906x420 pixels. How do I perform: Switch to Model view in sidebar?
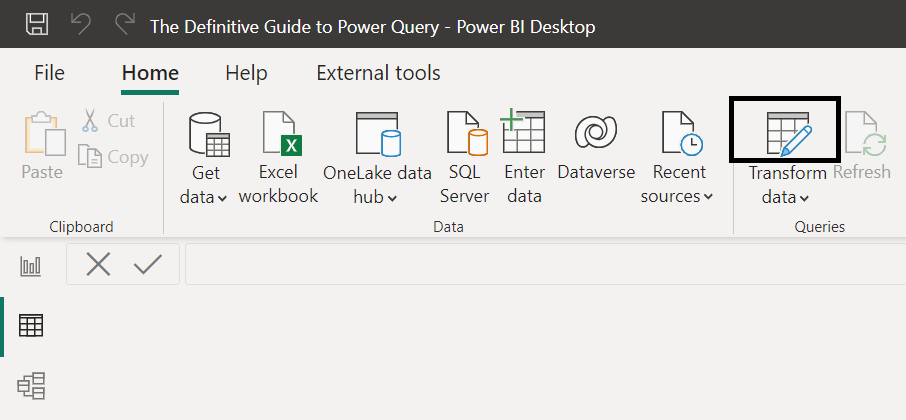(31, 385)
